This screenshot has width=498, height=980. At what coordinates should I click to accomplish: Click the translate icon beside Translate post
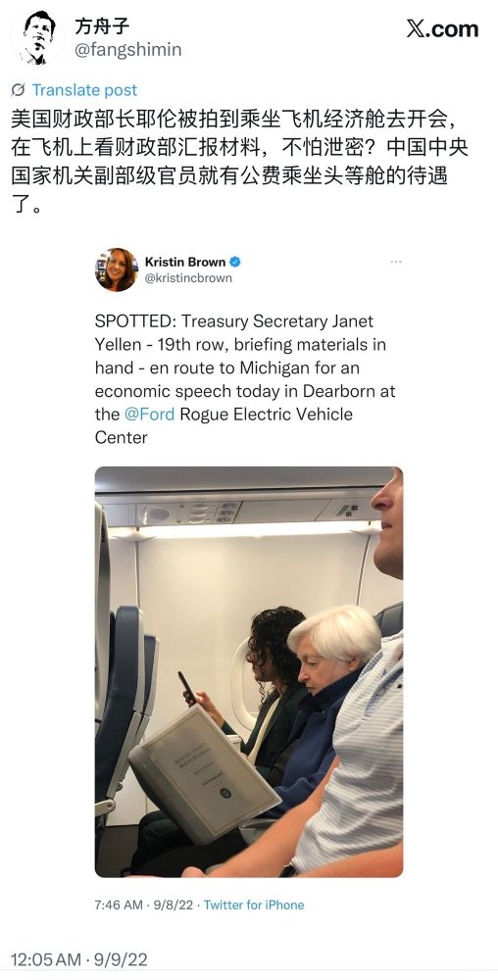(18, 90)
